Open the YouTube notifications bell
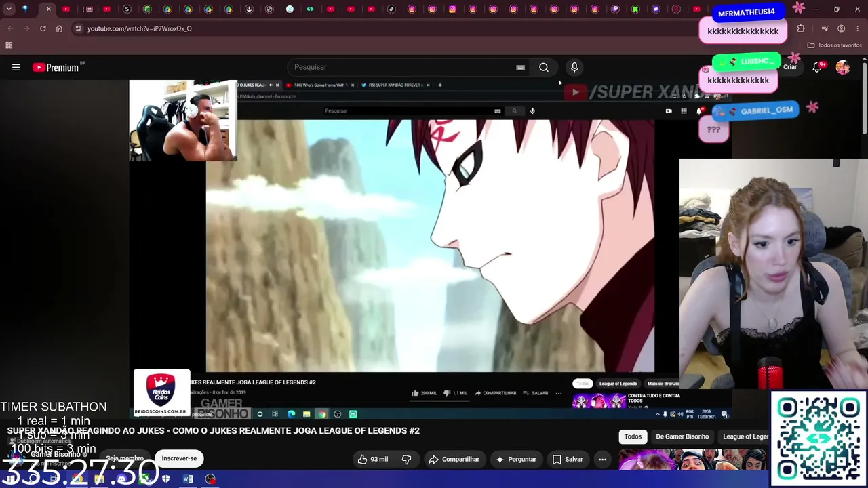The image size is (868, 488). coord(817,67)
